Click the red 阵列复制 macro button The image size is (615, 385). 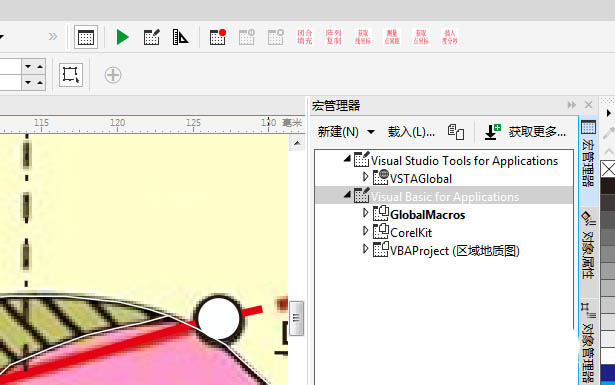point(334,37)
